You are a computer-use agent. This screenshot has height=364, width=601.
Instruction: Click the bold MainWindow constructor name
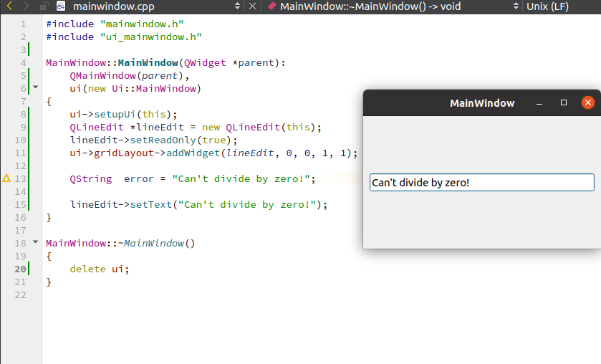tap(148, 62)
